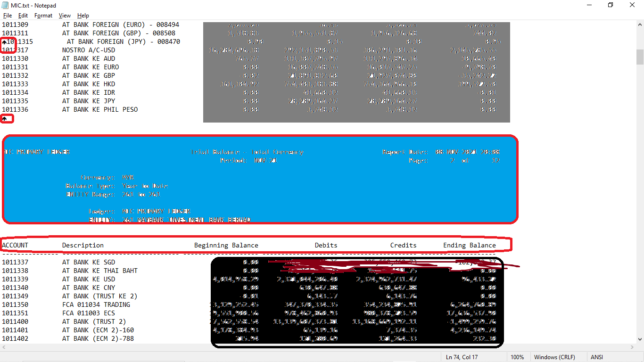
Task: Open the View menu
Action: 65,16
